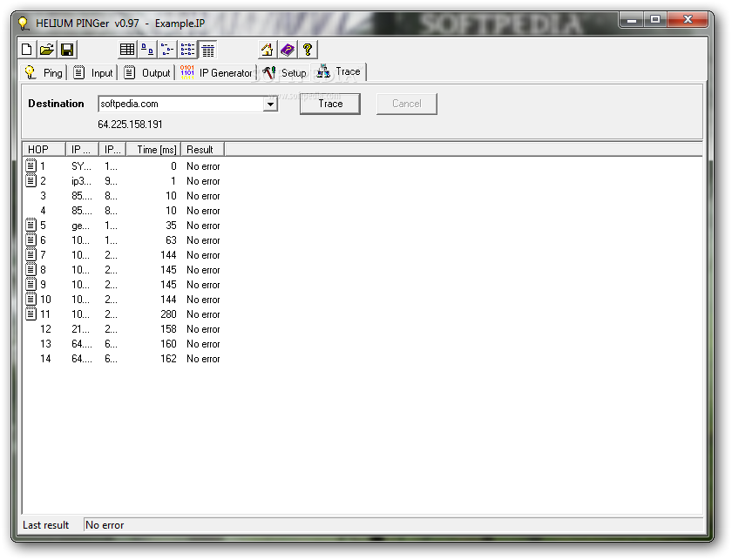
Task: Open the purple help book icon
Action: (x=288, y=50)
